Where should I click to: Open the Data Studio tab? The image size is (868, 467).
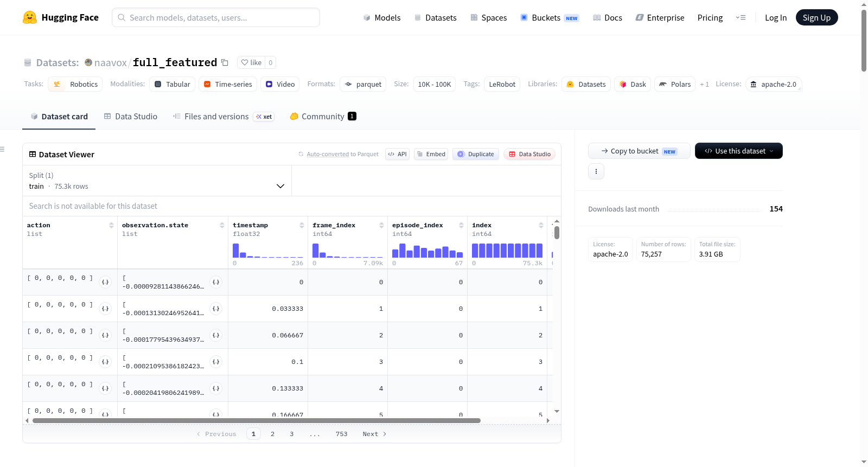(131, 117)
